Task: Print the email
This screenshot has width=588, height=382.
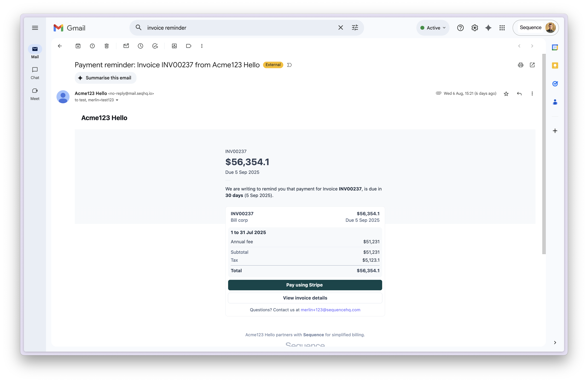Action: 520,65
